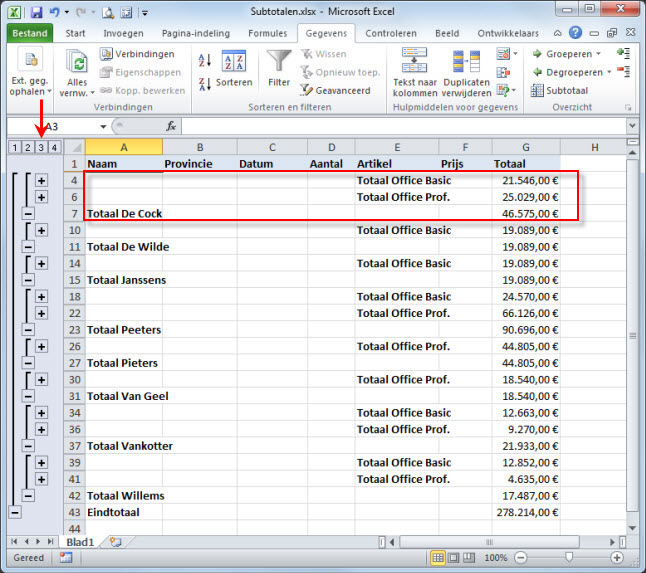Image resolution: width=646 pixels, height=573 pixels.
Task: Click Alles vernw. refresh icon
Action: pos(77,64)
